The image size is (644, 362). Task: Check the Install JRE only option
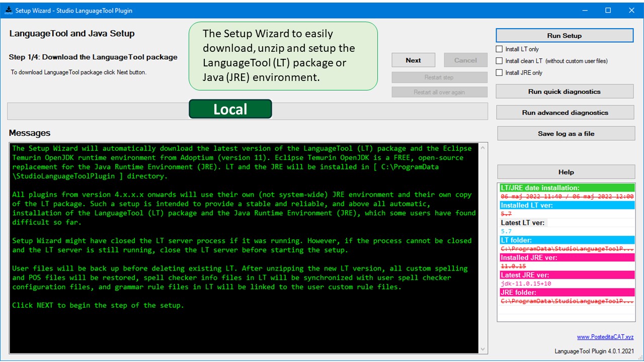point(500,72)
